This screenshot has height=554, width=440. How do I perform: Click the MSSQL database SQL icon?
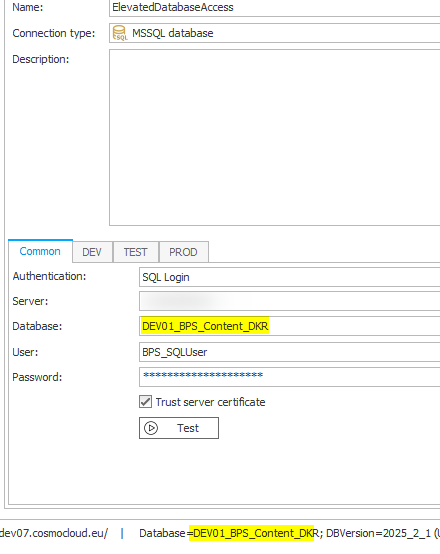click(120, 33)
